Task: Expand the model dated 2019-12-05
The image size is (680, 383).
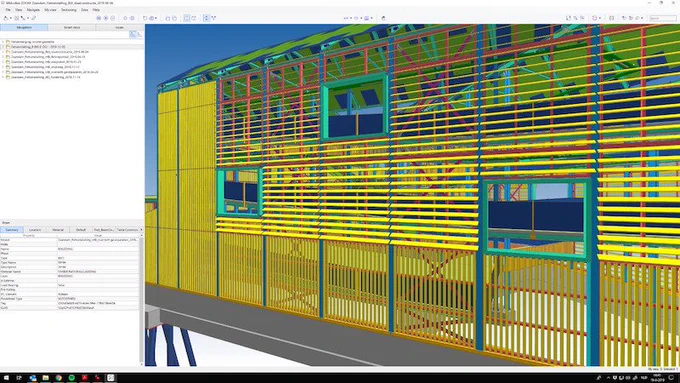Action: (x=3, y=47)
